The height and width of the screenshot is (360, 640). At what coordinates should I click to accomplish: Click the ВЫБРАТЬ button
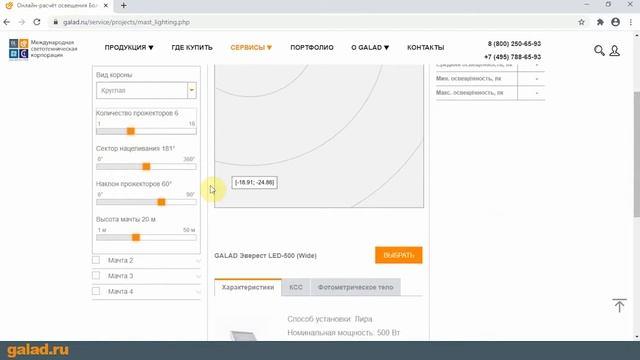point(399,255)
